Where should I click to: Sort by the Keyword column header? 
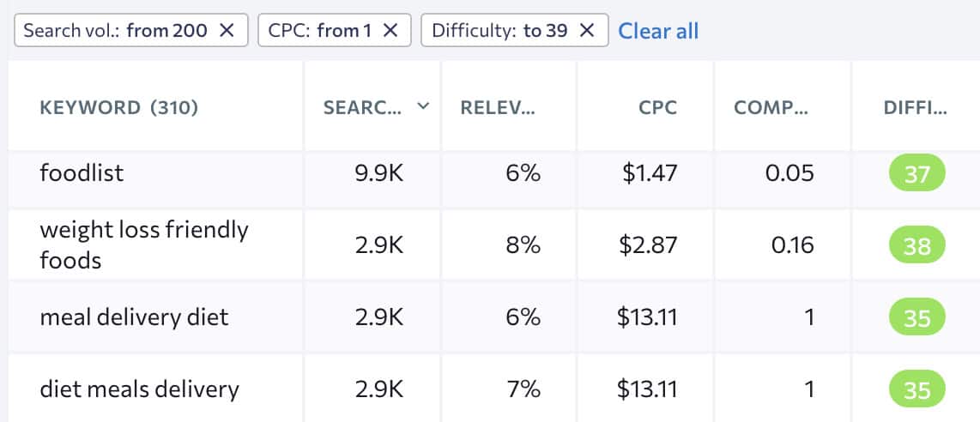(118, 107)
